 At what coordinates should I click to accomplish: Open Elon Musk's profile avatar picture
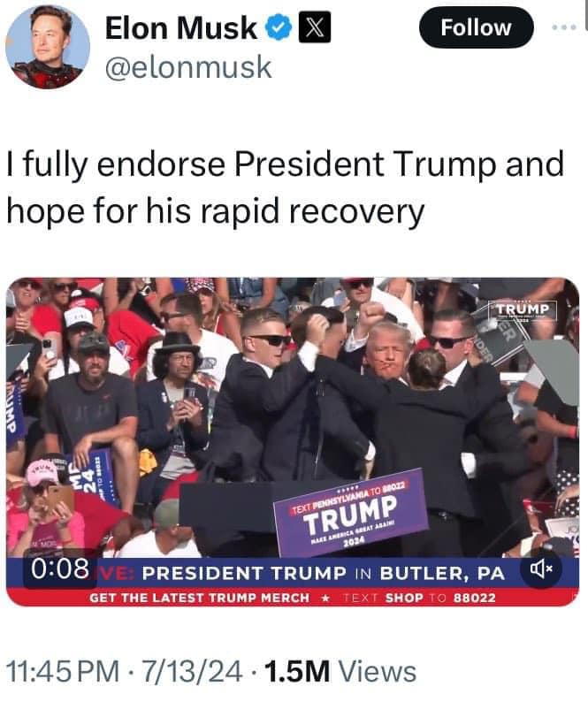tap(48, 47)
